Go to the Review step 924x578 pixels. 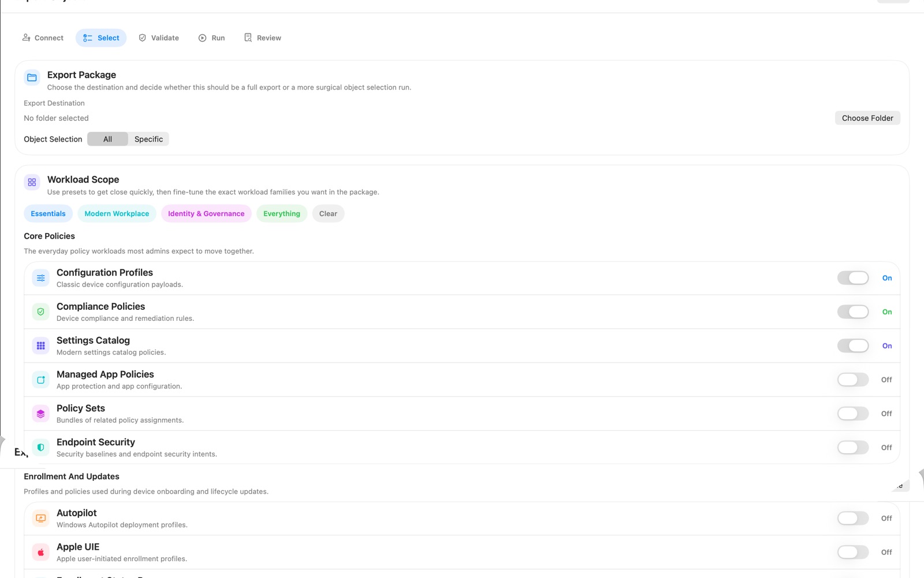(262, 38)
